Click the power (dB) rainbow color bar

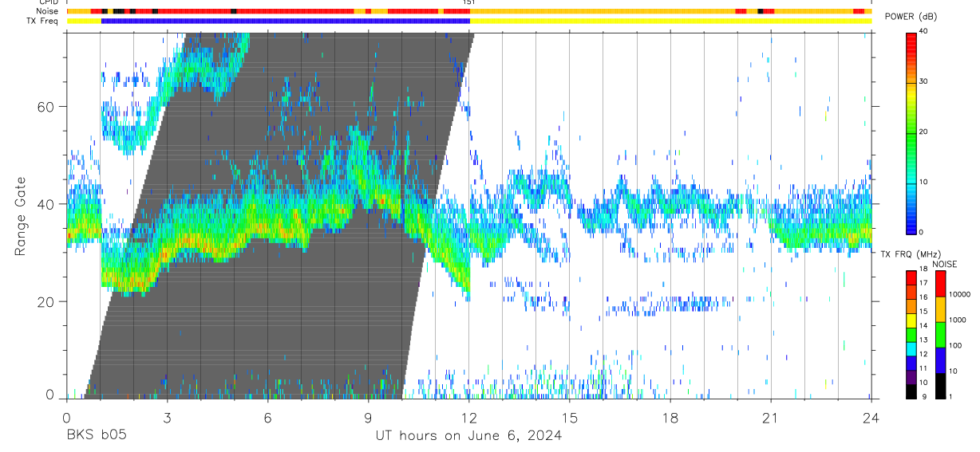911,132
